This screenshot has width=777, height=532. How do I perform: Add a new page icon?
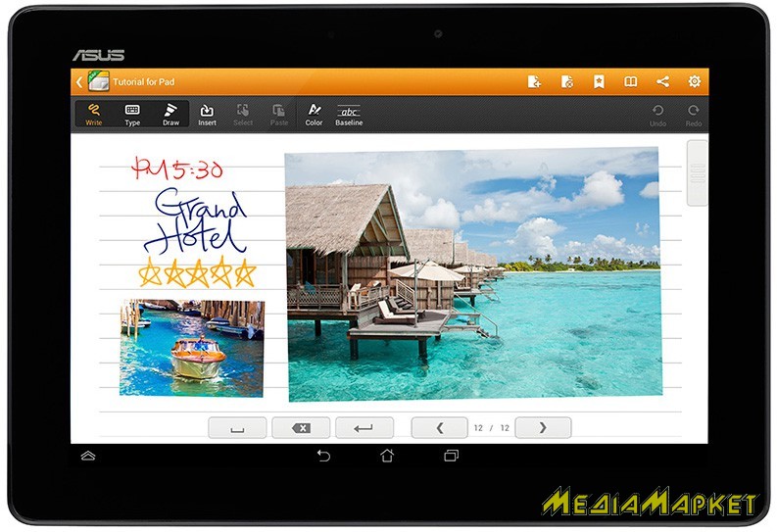coord(534,81)
